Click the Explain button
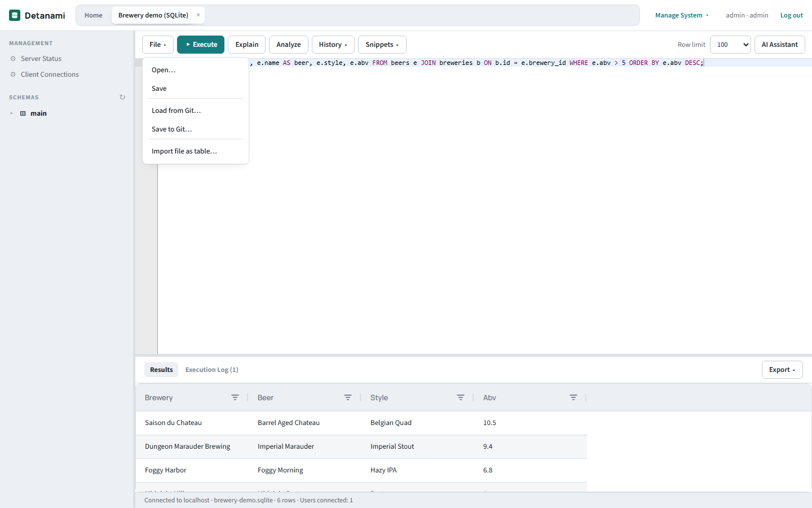The image size is (812, 508). (247, 45)
